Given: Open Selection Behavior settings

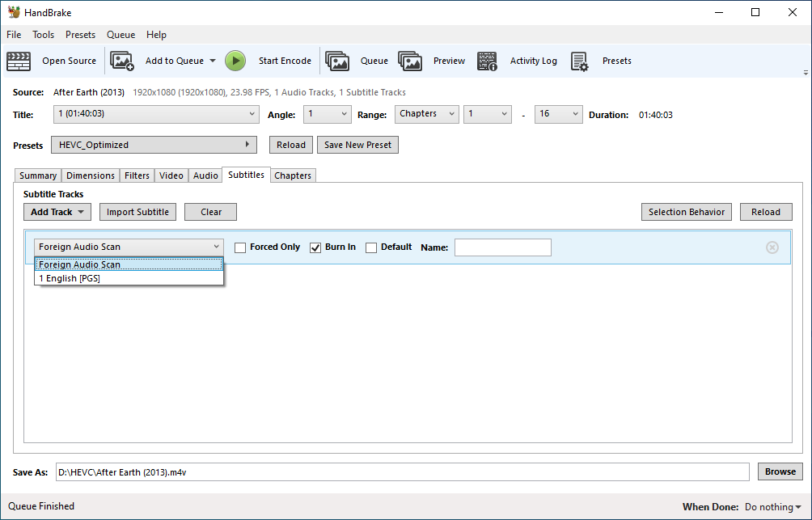Looking at the screenshot, I should point(687,212).
